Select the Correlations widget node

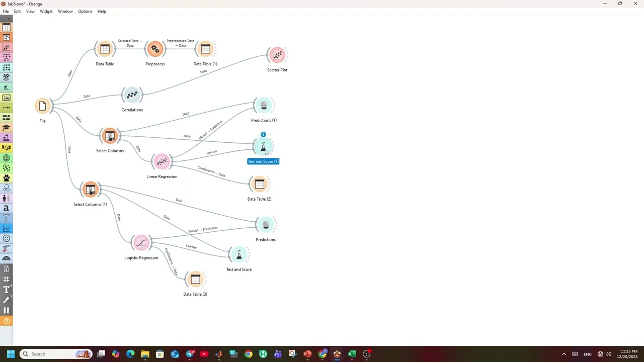(132, 95)
